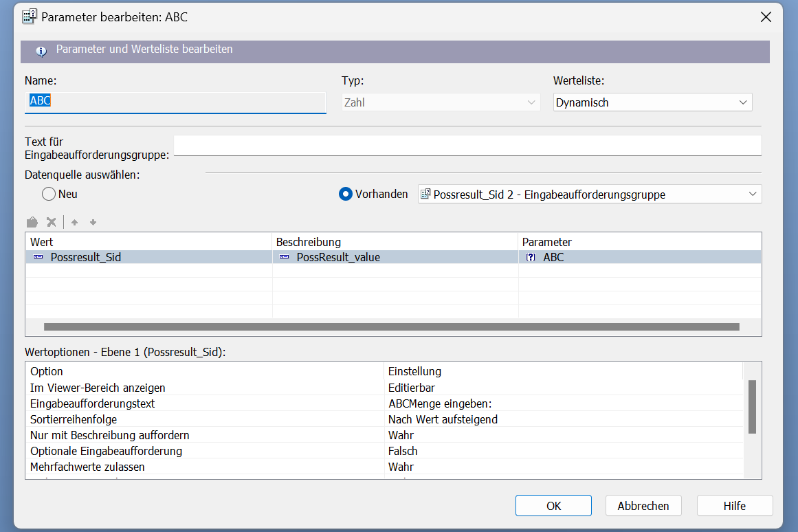Click the insert icon above the value table

32,222
